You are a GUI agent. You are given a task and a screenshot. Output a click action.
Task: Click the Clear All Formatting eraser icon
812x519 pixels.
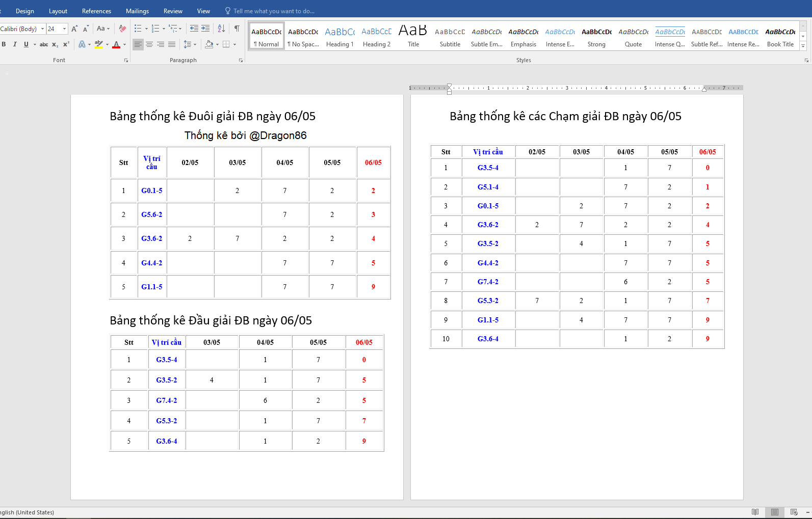point(122,29)
